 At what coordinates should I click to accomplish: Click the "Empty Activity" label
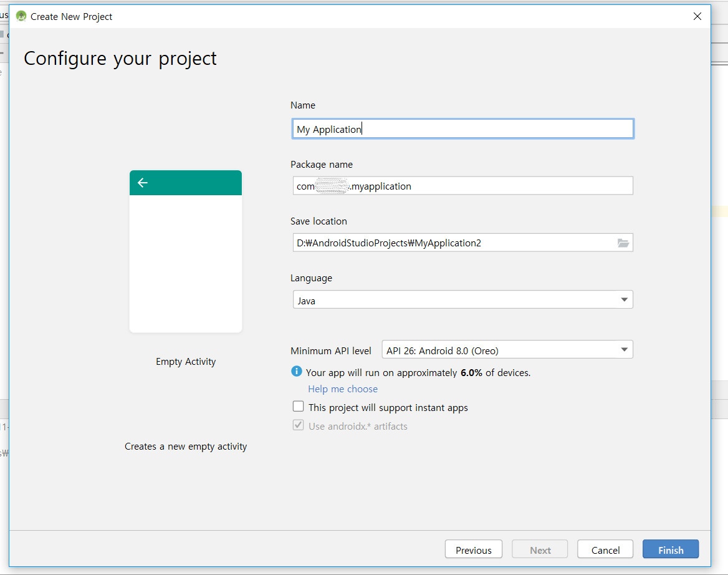click(x=186, y=361)
